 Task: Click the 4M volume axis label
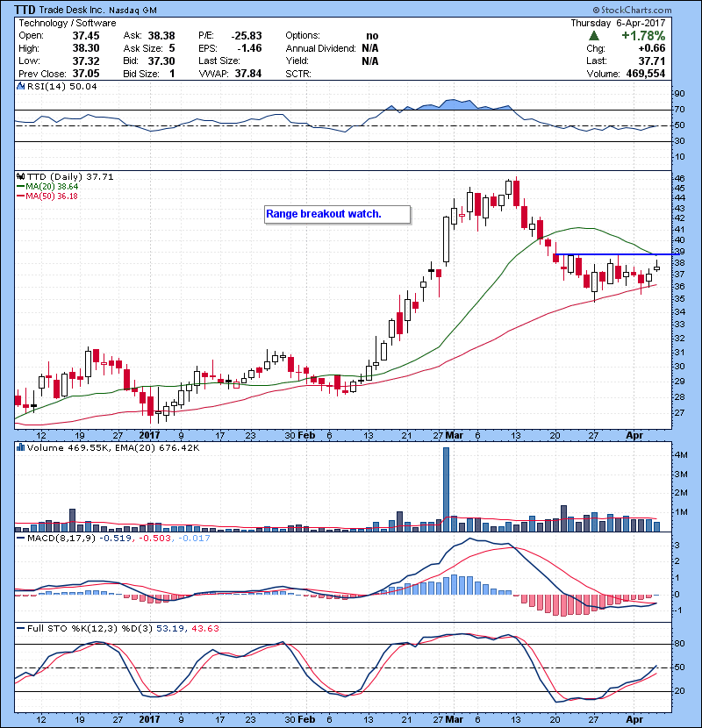(681, 454)
